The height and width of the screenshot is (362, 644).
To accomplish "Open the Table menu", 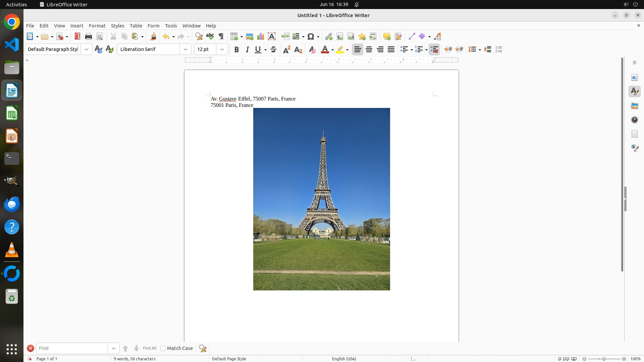I will click(136, 26).
